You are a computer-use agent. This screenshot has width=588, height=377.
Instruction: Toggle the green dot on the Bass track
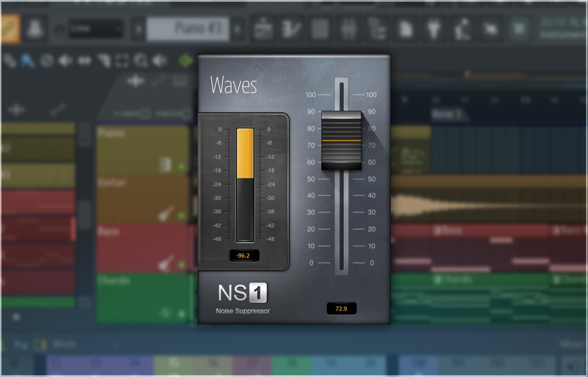(182, 264)
